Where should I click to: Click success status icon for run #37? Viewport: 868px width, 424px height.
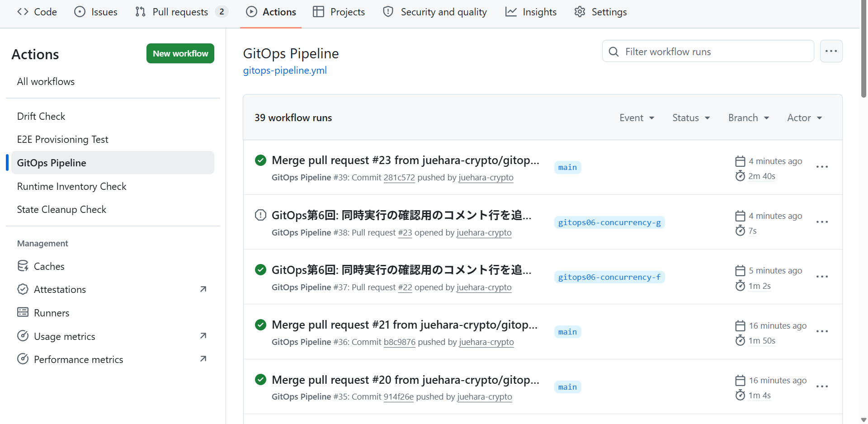[260, 270]
